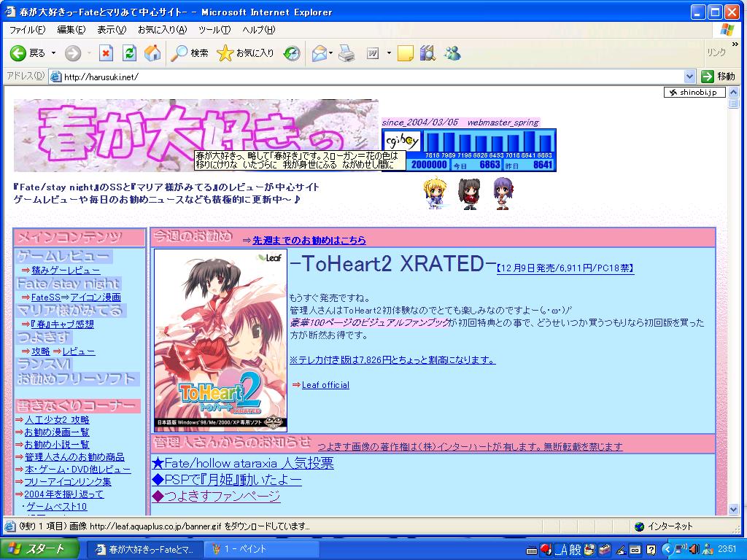Open the つよきすファンページ link
The height and width of the screenshot is (560, 747).
pos(216,496)
